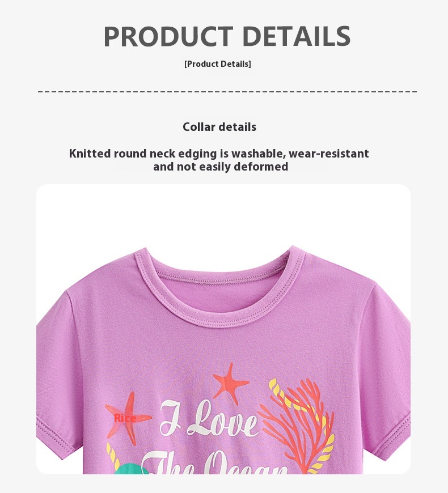Click the Collar details heading
Screen dimensions: 448x493
(x=219, y=127)
